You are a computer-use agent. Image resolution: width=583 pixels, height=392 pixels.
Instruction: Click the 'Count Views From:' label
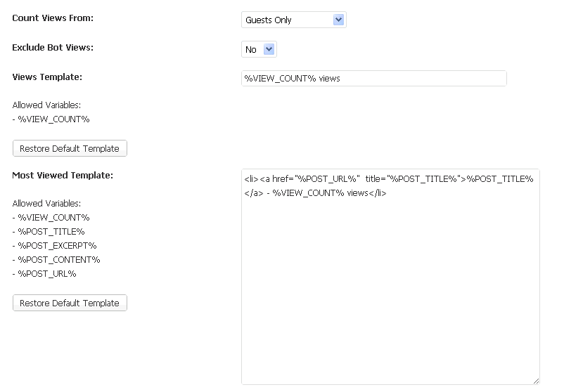coord(53,18)
